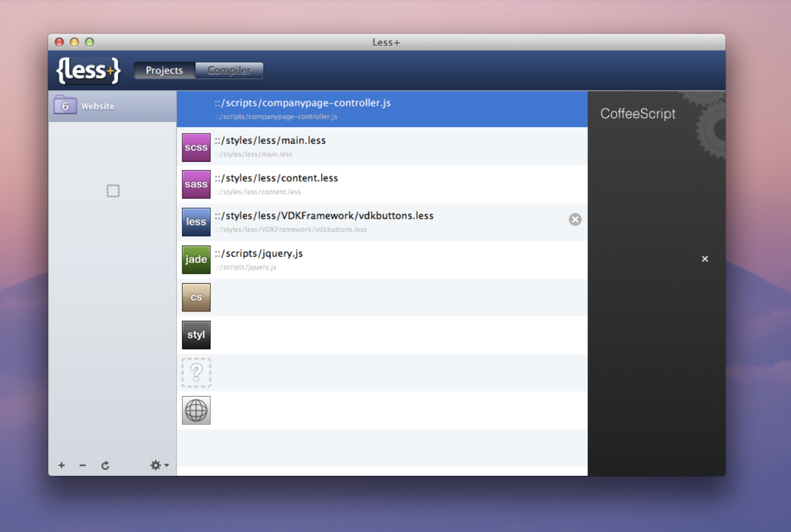Remove project with minus button
Image resolution: width=791 pixels, height=532 pixels.
coord(83,465)
